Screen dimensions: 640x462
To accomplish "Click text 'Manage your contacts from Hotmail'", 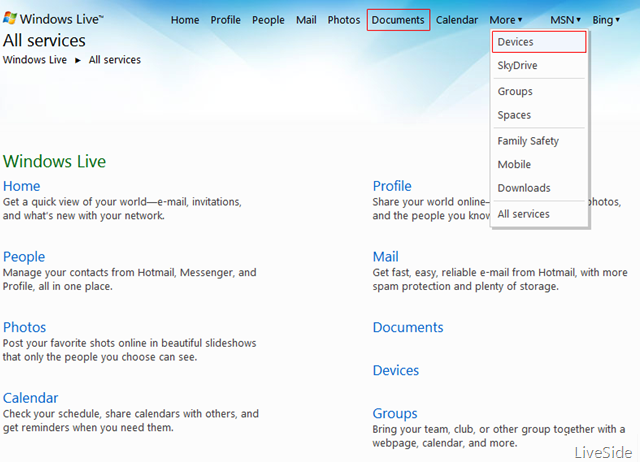I will (89, 273).
